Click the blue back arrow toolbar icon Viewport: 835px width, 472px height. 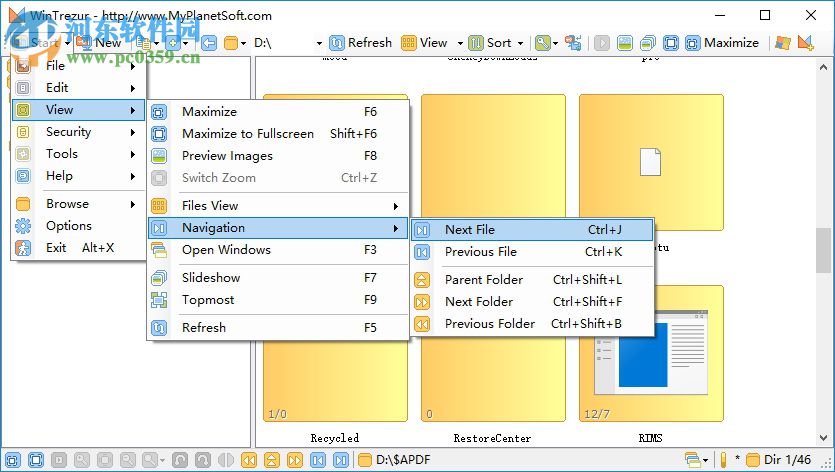tap(209, 43)
